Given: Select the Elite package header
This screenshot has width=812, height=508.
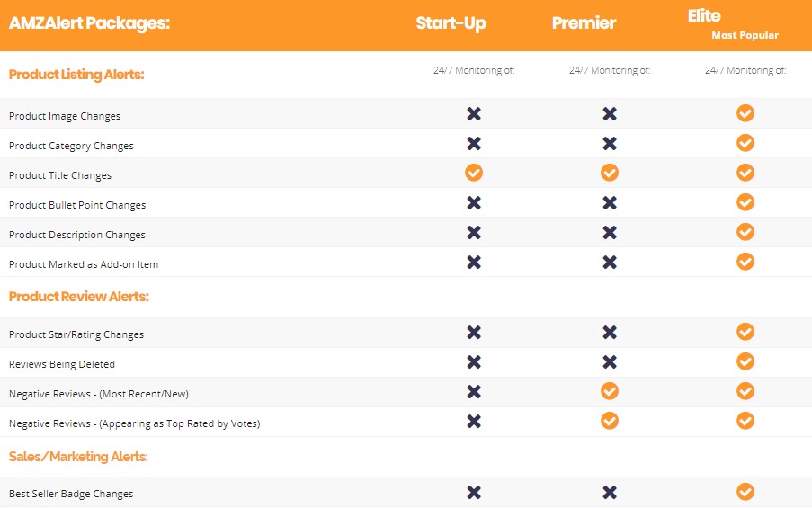Looking at the screenshot, I should [x=704, y=16].
